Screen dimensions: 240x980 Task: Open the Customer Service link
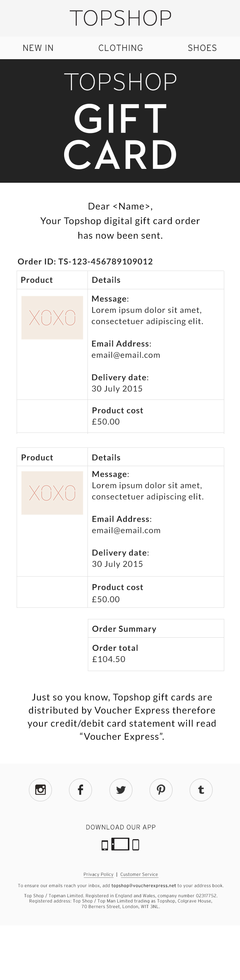[139, 874]
